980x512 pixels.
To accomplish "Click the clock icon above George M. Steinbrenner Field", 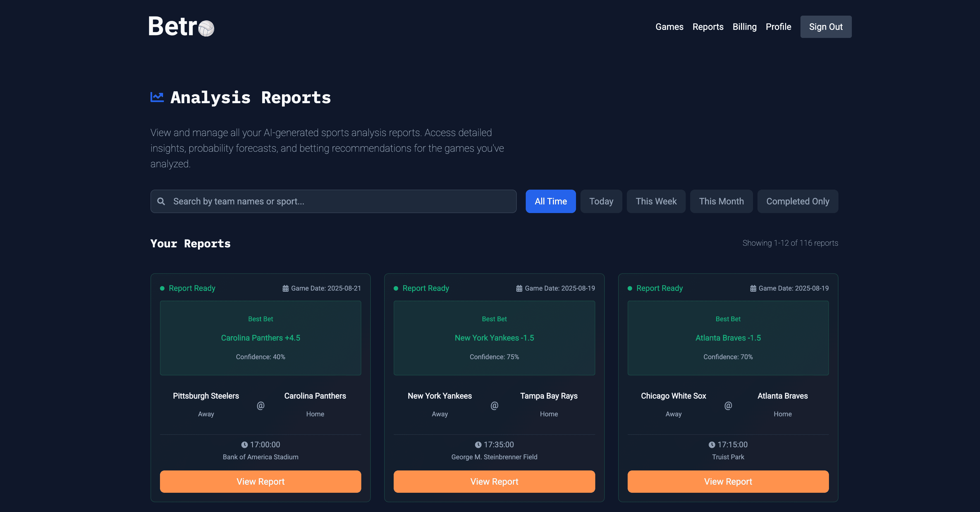I will [479, 444].
